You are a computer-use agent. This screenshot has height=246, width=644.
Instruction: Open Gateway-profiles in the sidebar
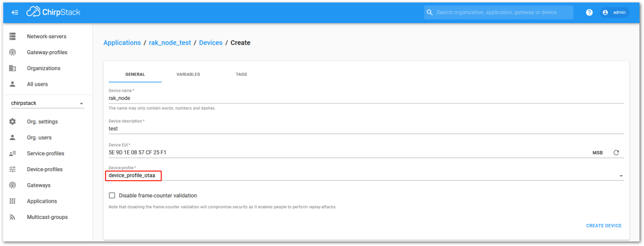[x=47, y=52]
